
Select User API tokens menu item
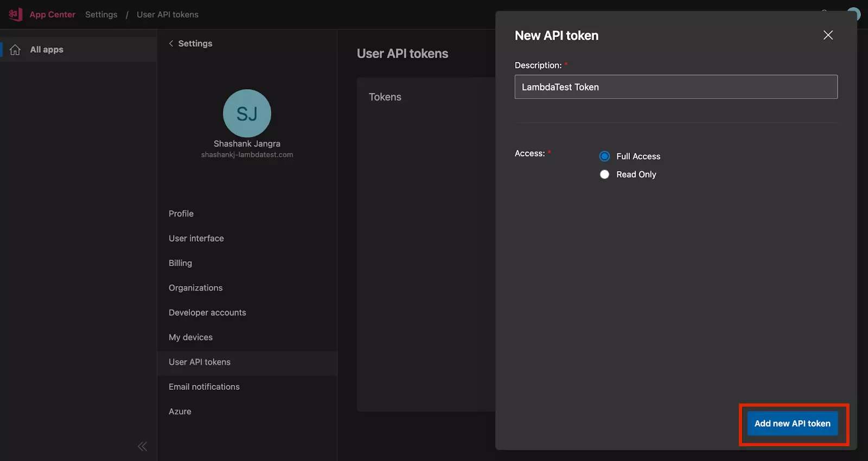point(200,362)
